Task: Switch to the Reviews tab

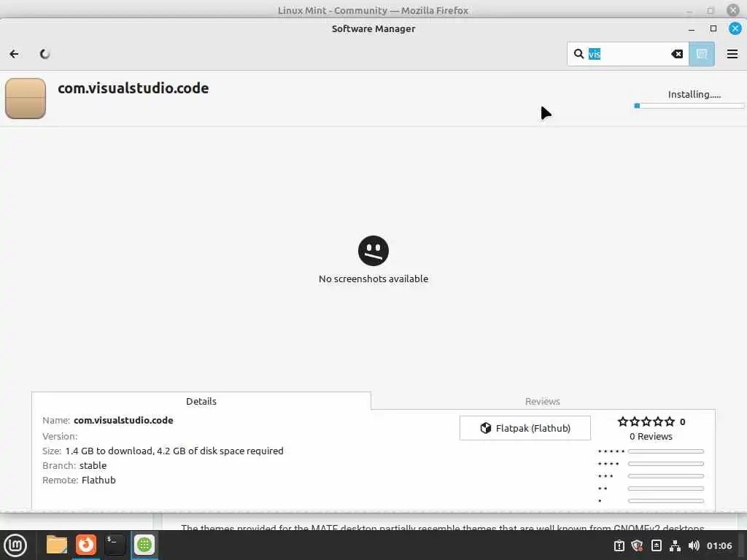Action: coord(543,401)
